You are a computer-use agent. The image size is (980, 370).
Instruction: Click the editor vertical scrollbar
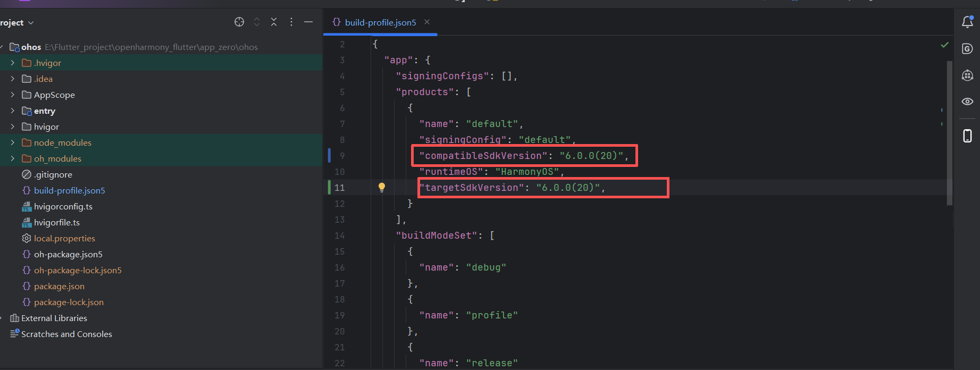(949, 133)
